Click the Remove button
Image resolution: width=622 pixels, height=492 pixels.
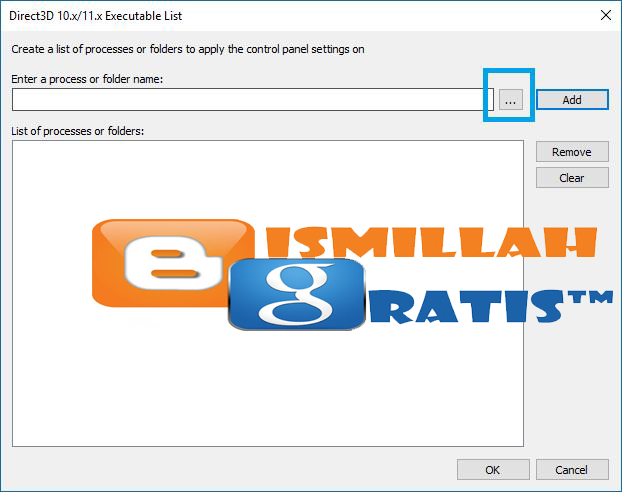click(x=572, y=152)
